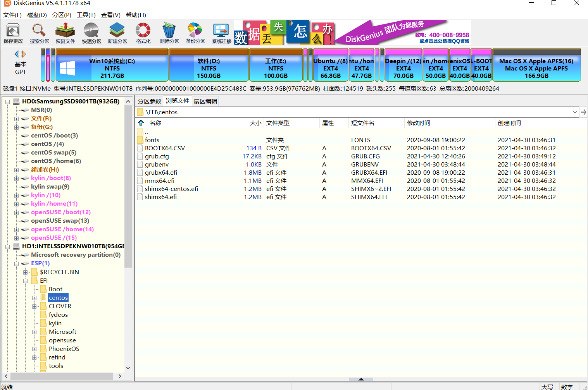Select centOS /boot(3) in the tree

54,136
